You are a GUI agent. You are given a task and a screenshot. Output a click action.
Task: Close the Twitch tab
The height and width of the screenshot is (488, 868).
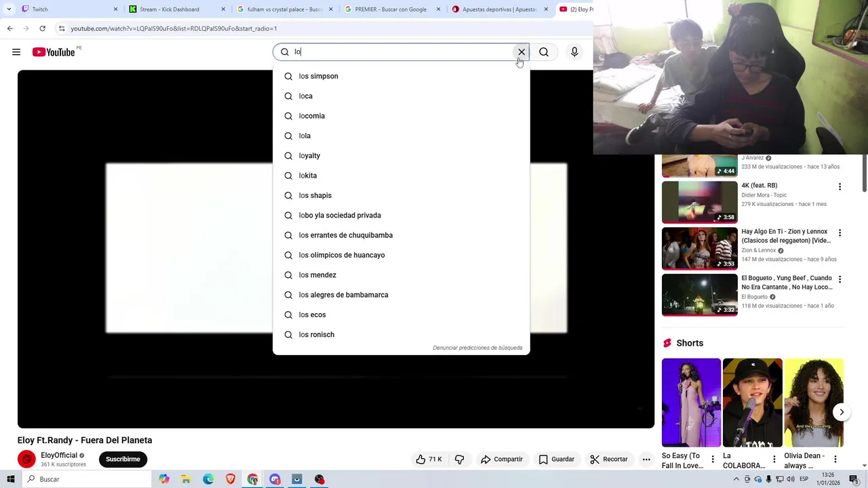click(x=115, y=9)
